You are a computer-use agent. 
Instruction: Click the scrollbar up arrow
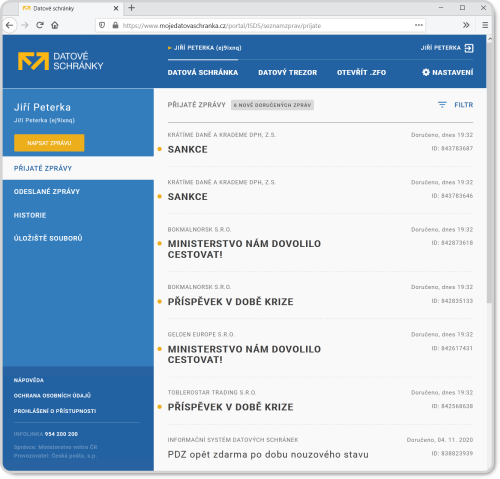pos(489,39)
